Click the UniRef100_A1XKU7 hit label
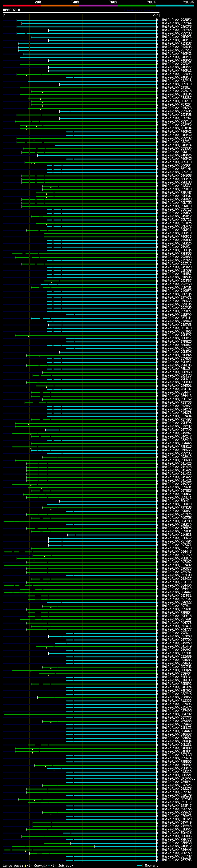The image size is (197, 868). [177, 43]
